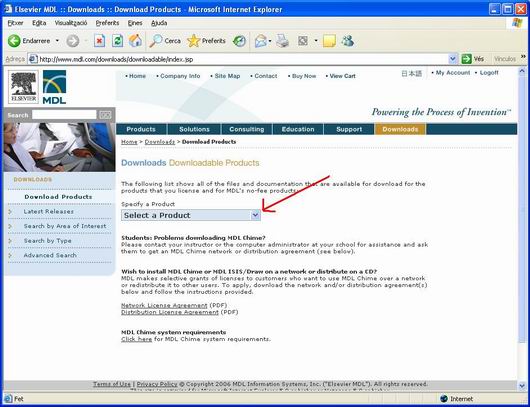The image size is (530, 407).
Task: Switch to the Education tab
Action: [298, 129]
